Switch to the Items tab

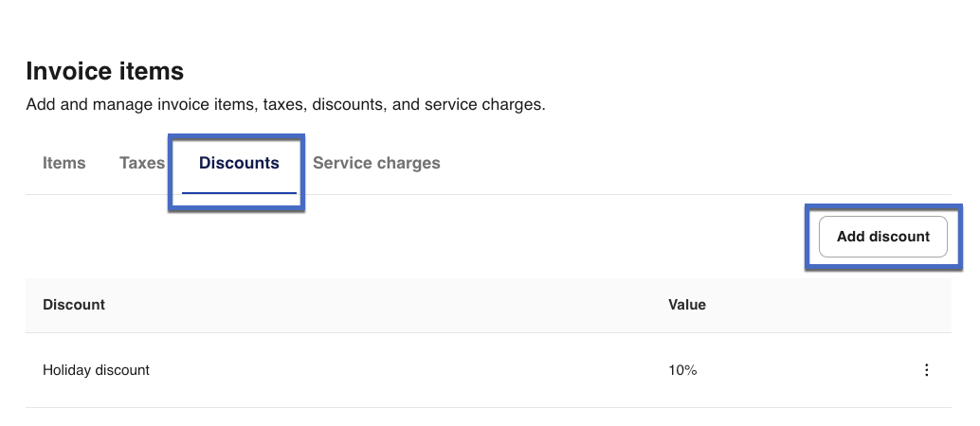pos(64,163)
